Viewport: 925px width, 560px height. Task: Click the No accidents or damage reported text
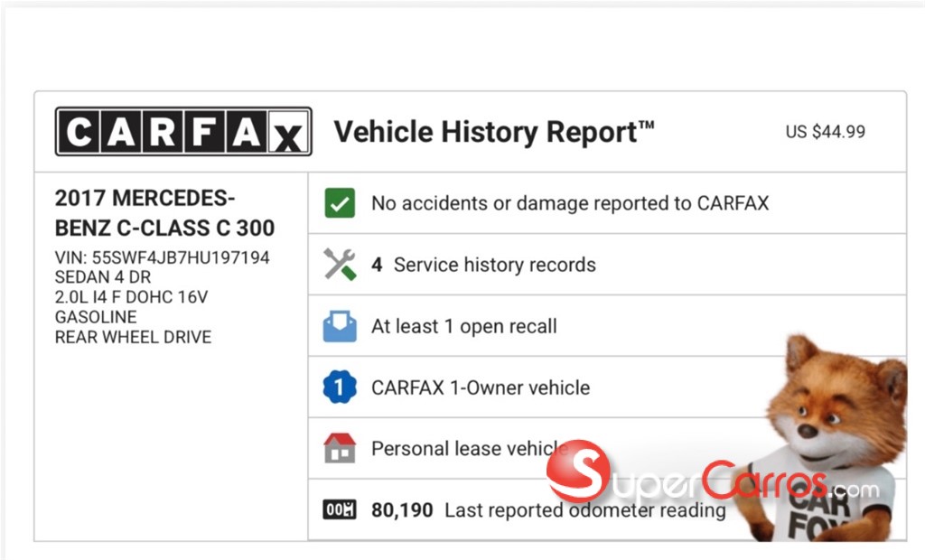point(570,203)
